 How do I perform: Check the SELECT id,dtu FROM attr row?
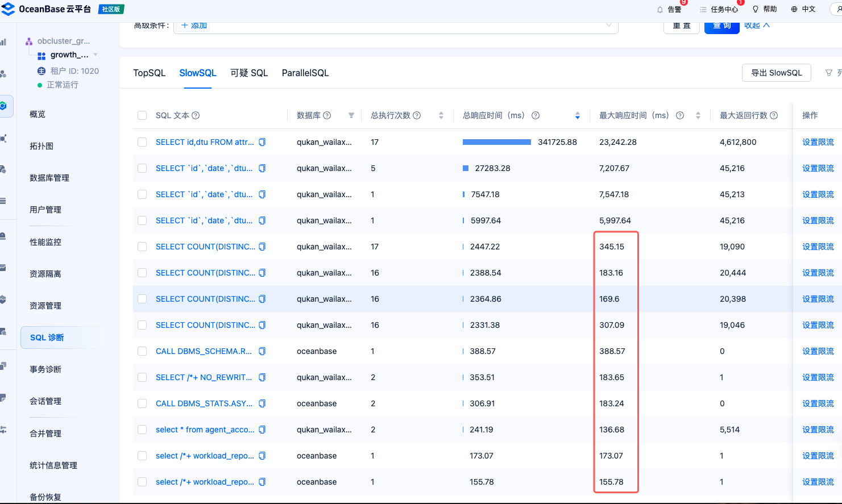click(x=142, y=142)
